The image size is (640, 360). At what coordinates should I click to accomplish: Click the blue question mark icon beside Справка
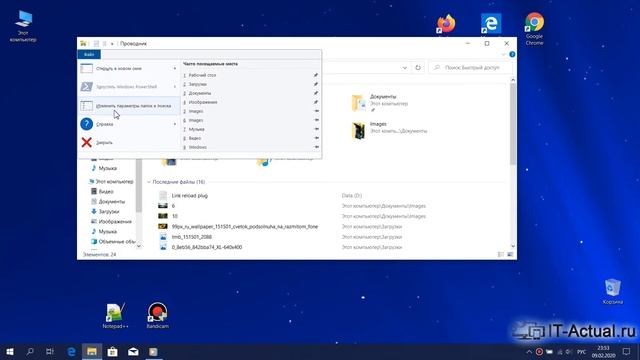(x=87, y=124)
